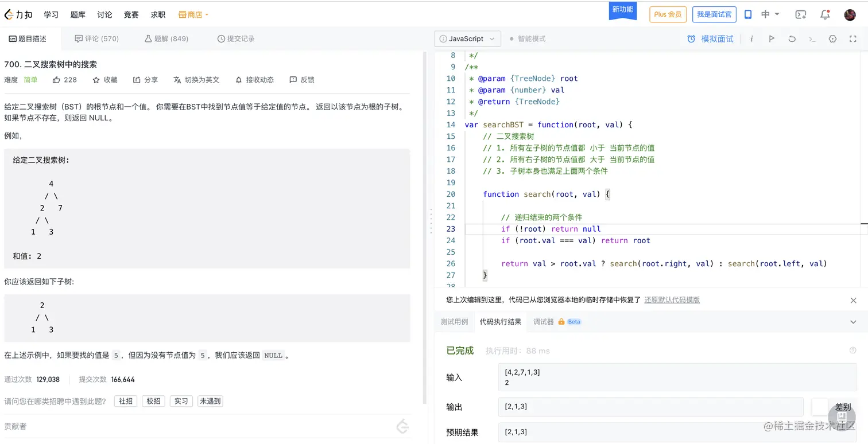The image size is (868, 444).
Task: Click the flag icon in editor toolbar
Action: [772, 38]
